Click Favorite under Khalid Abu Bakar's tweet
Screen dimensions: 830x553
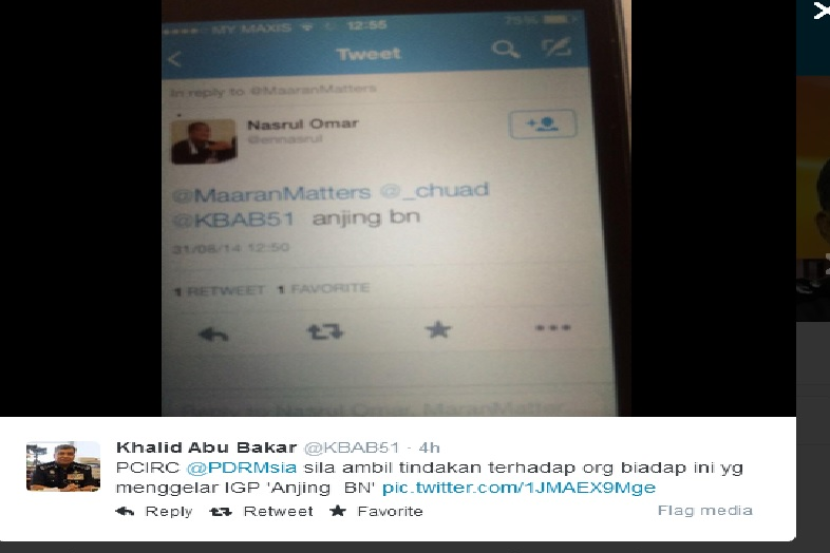[x=376, y=511]
